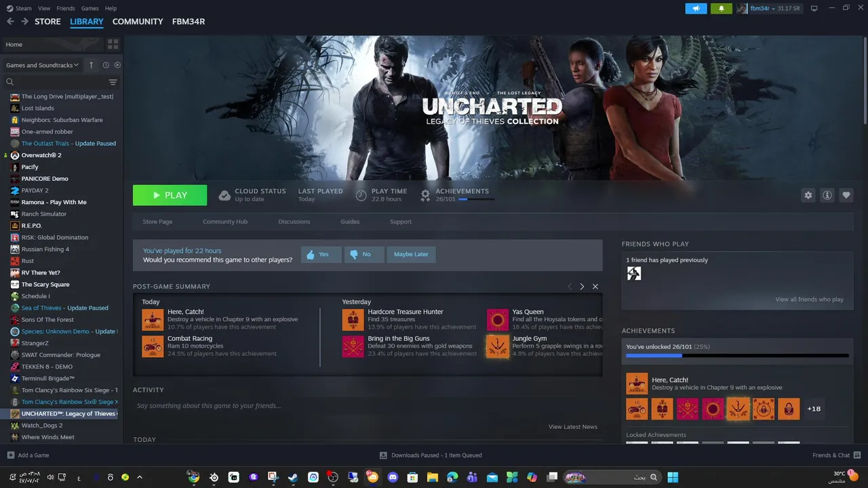Open the View menu
This screenshot has width=868, height=488.
(44, 8)
